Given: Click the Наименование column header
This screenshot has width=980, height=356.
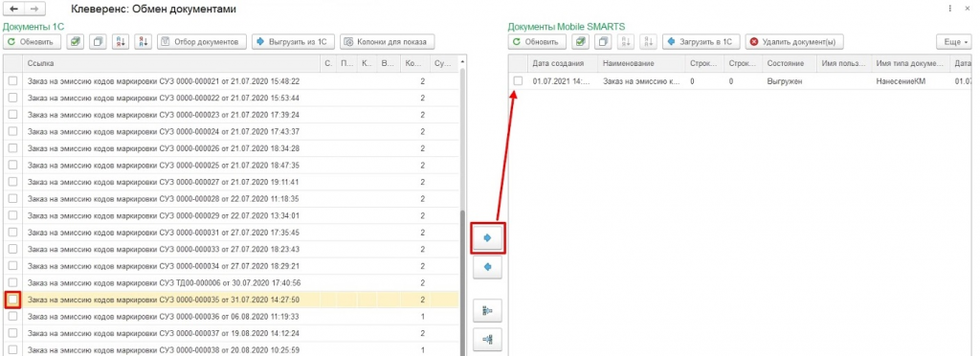Looking at the screenshot, I should [642, 64].
